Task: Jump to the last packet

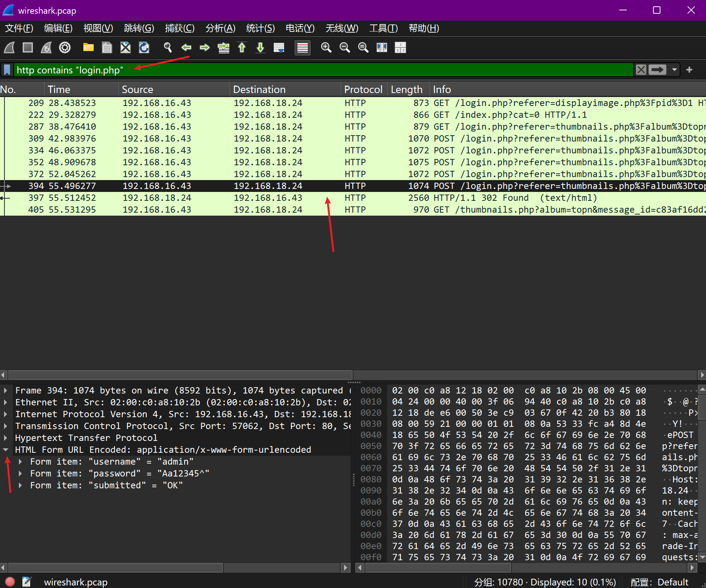Action: [x=260, y=47]
